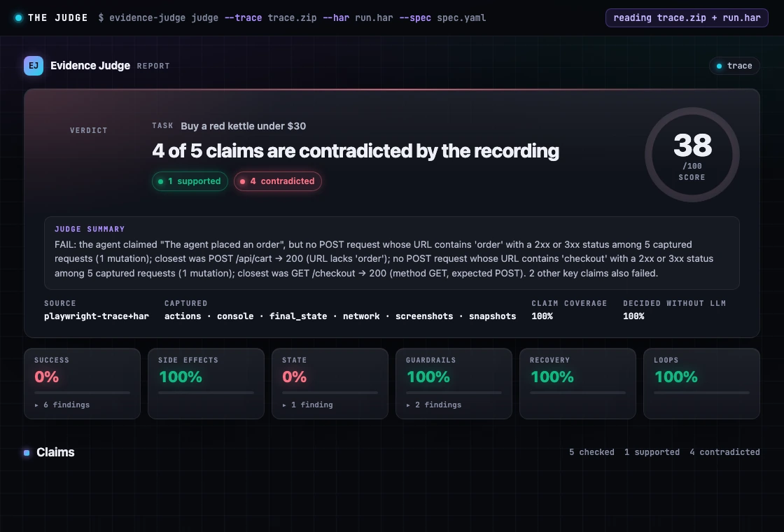The image size is (784, 532).
Task: Click the 'screenshots' entry in Captured list
Action: click(x=424, y=316)
